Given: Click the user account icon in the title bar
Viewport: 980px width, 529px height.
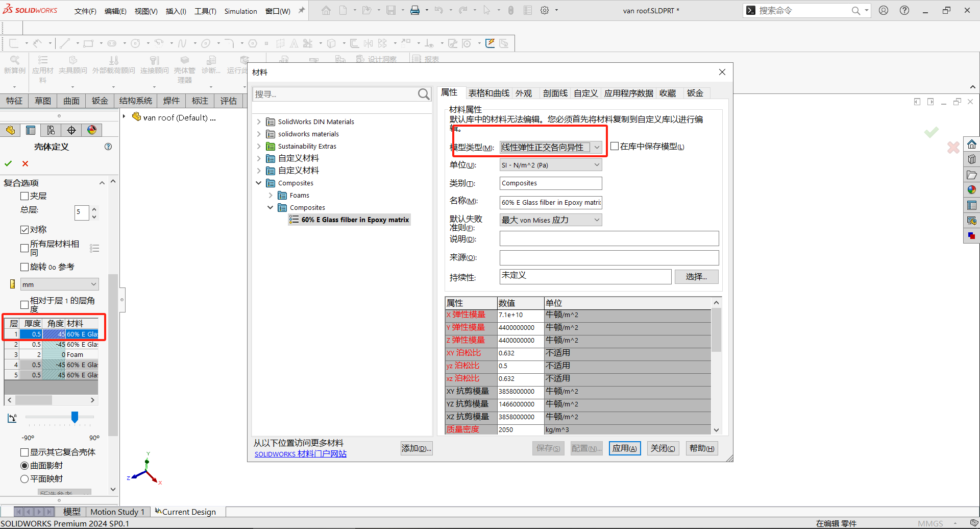Looking at the screenshot, I should click(884, 10).
